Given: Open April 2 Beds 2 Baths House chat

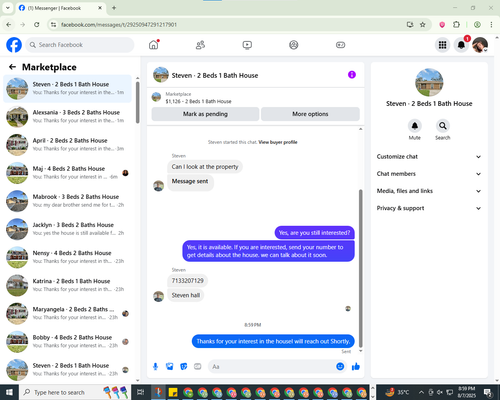Looking at the screenshot, I should [x=67, y=145].
